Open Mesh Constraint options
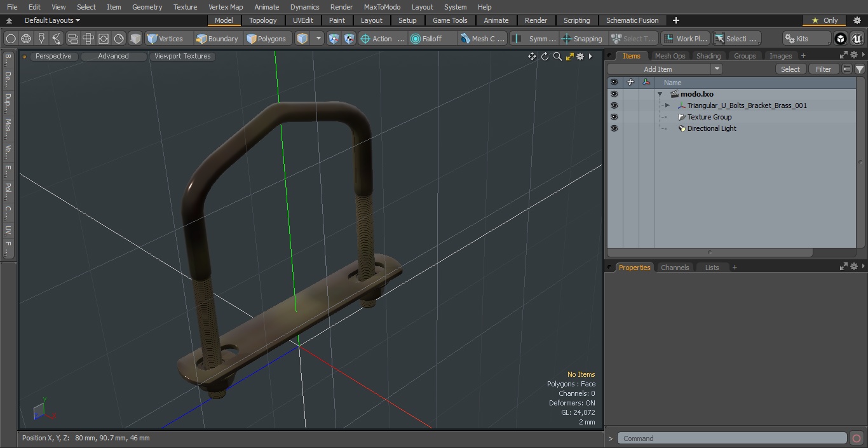This screenshot has height=448, width=868. click(x=484, y=39)
